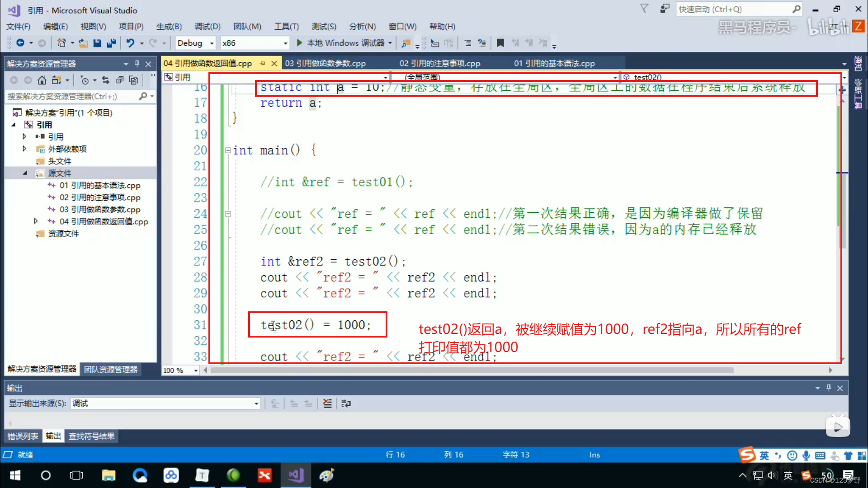Pin the Output panel with auto-hide pushpin

tap(829, 388)
